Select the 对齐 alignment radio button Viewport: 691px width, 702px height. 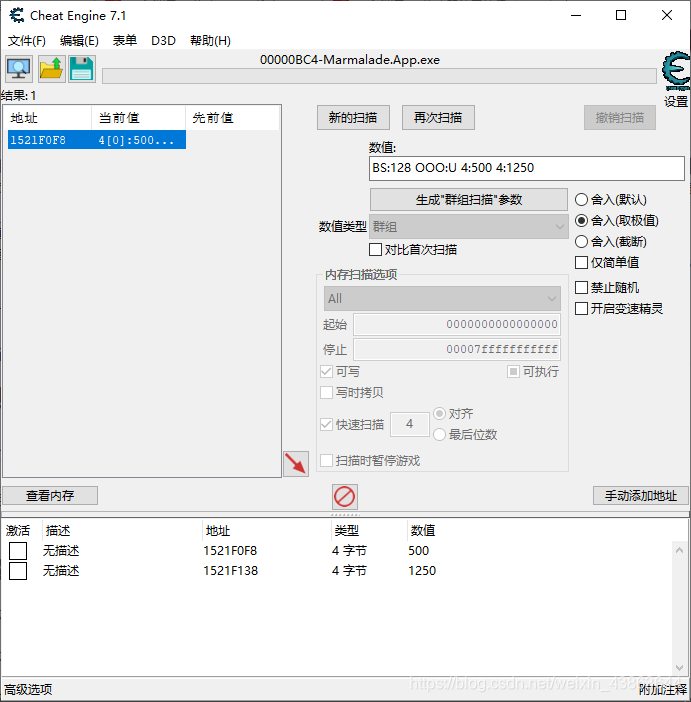(453, 414)
